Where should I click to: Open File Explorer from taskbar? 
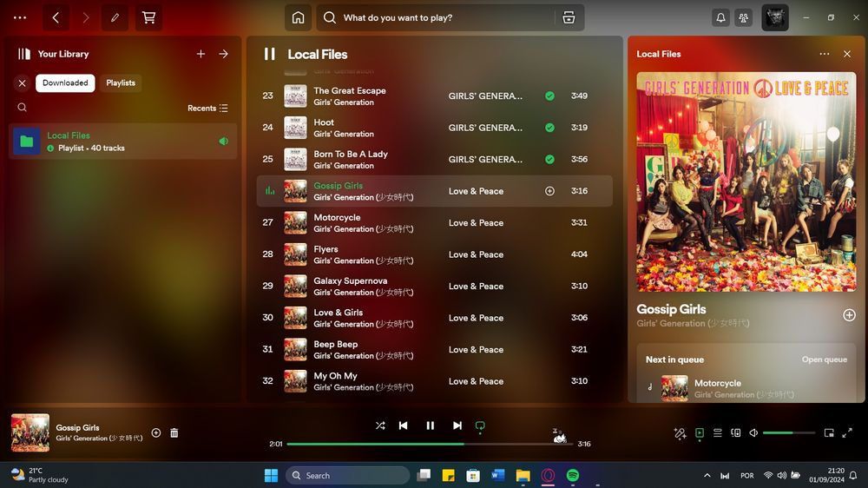click(x=523, y=475)
